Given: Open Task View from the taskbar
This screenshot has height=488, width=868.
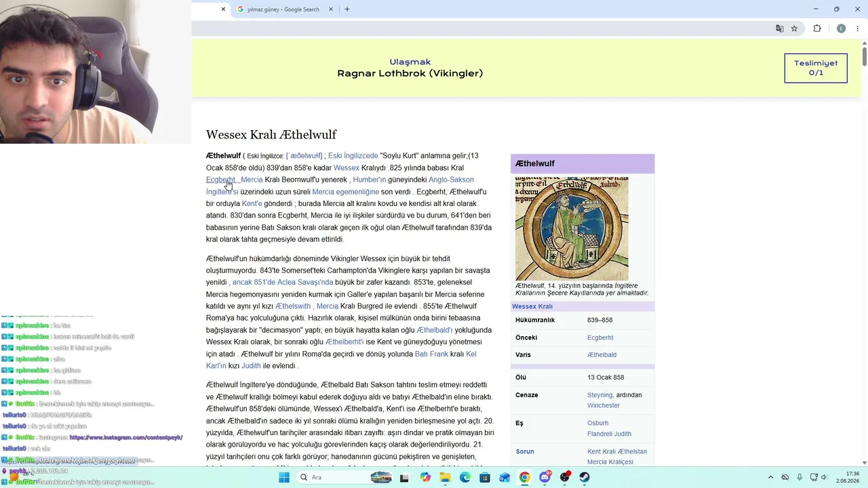Looking at the screenshot, I should 405,477.
